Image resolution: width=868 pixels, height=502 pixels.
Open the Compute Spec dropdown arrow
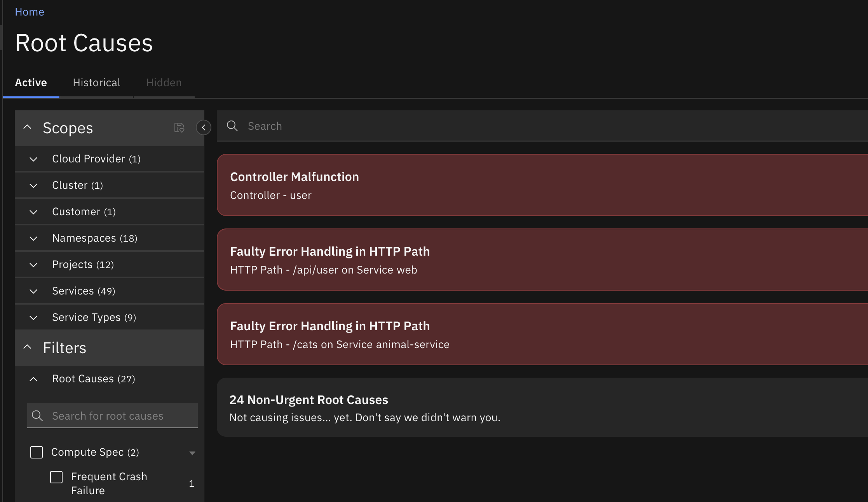192,453
